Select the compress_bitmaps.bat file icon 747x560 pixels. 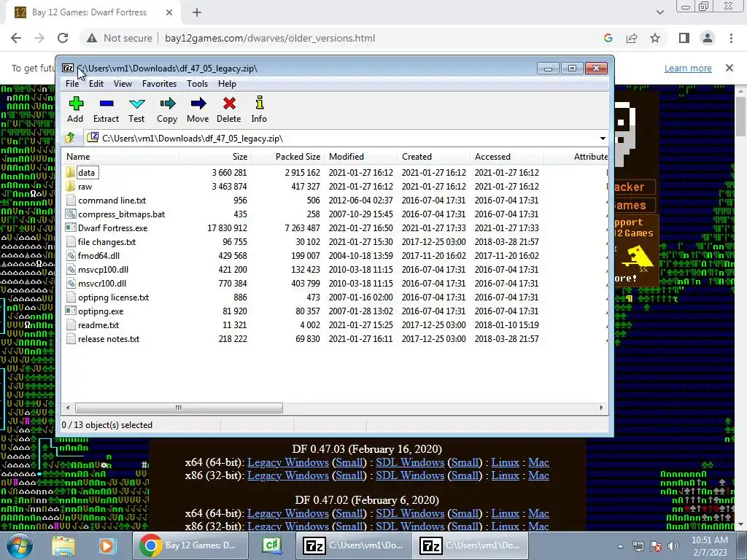[x=71, y=214]
